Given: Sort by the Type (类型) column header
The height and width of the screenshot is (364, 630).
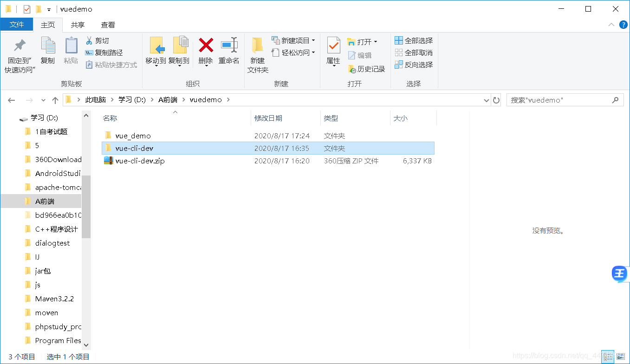Looking at the screenshot, I should 331,118.
